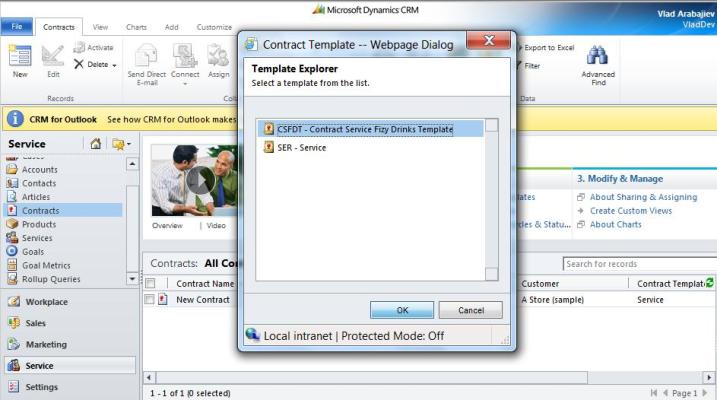Sort by Customer column header
Viewport: 717px width, 400px height.
[x=540, y=283]
